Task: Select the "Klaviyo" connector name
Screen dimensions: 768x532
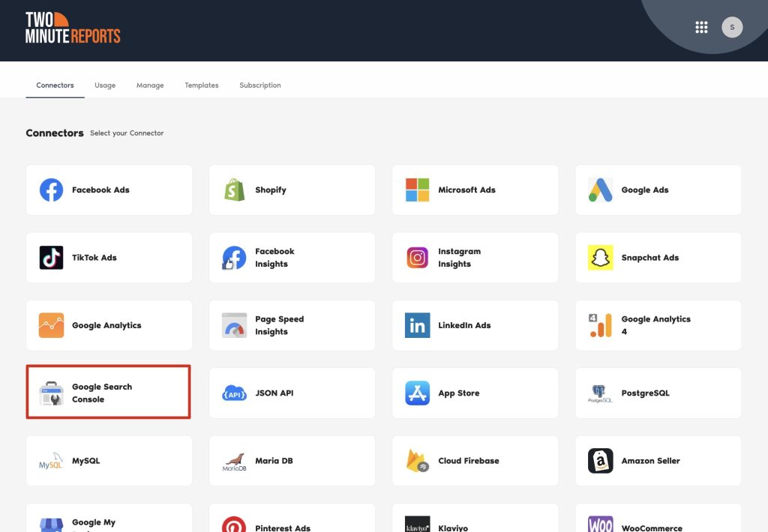Action: pos(453,528)
